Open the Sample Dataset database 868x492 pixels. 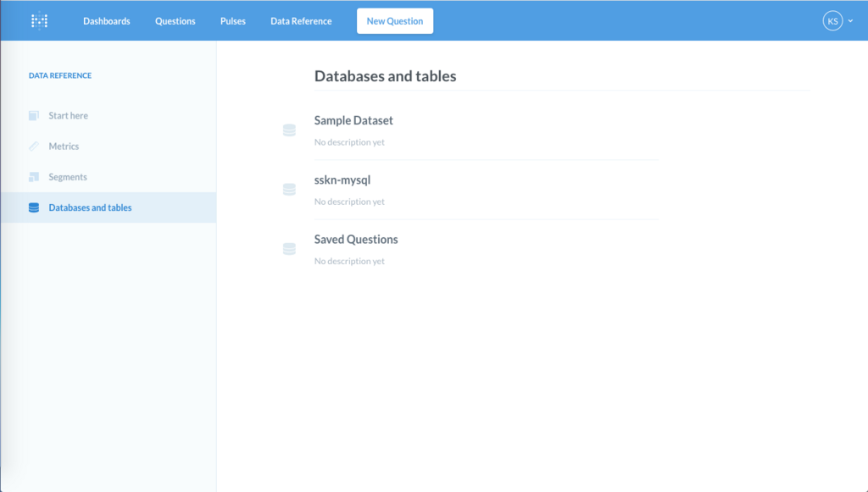[x=353, y=120]
